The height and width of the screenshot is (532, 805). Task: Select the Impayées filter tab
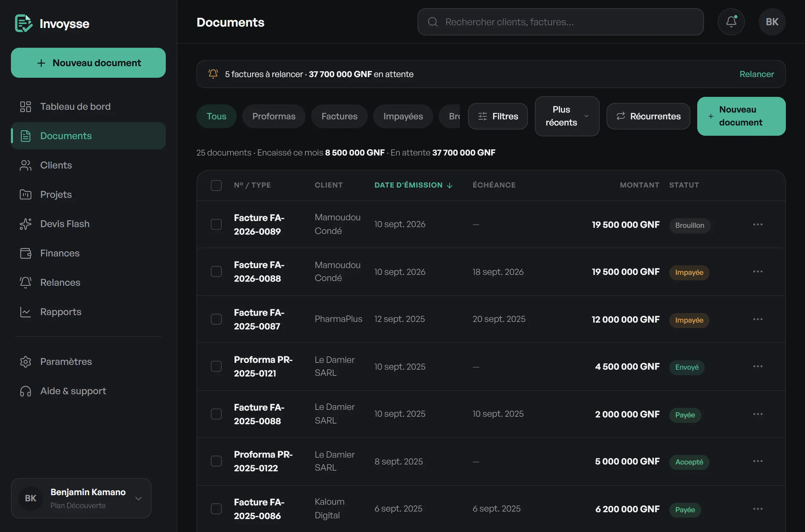click(x=403, y=116)
